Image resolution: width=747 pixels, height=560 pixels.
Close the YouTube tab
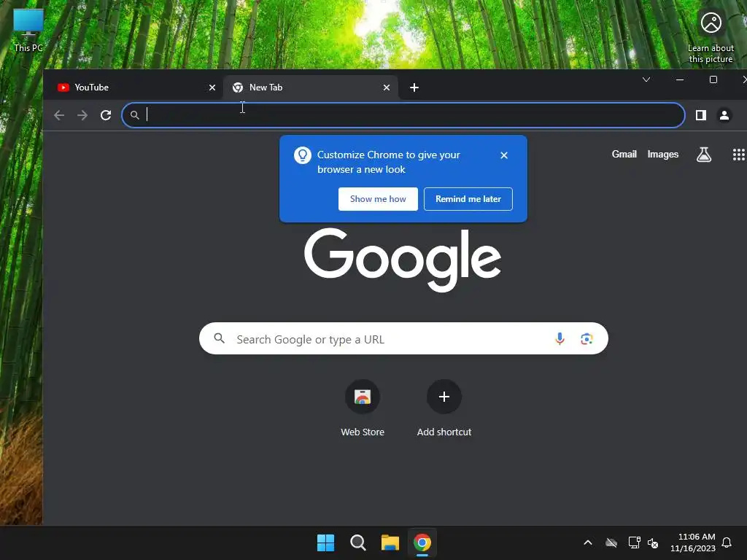[212, 87]
